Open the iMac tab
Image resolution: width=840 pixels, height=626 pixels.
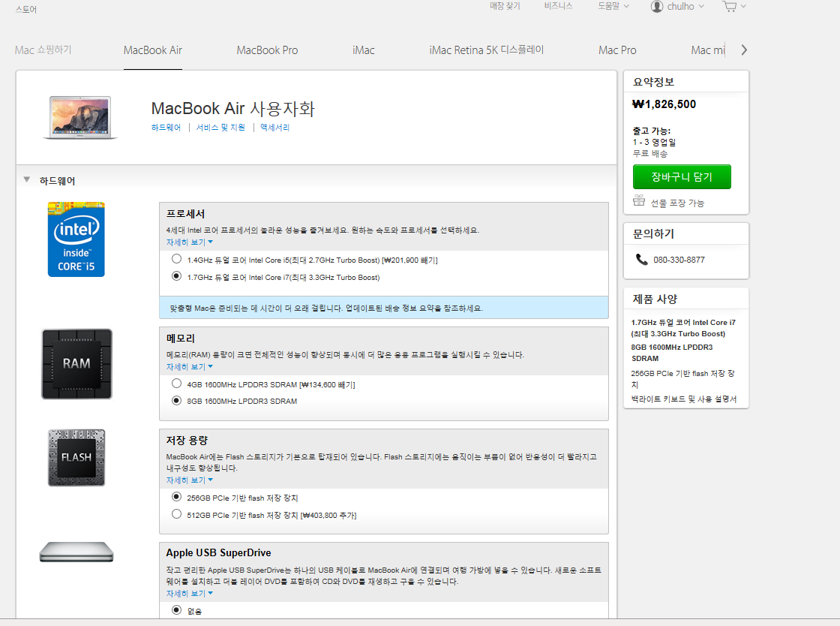tap(363, 50)
